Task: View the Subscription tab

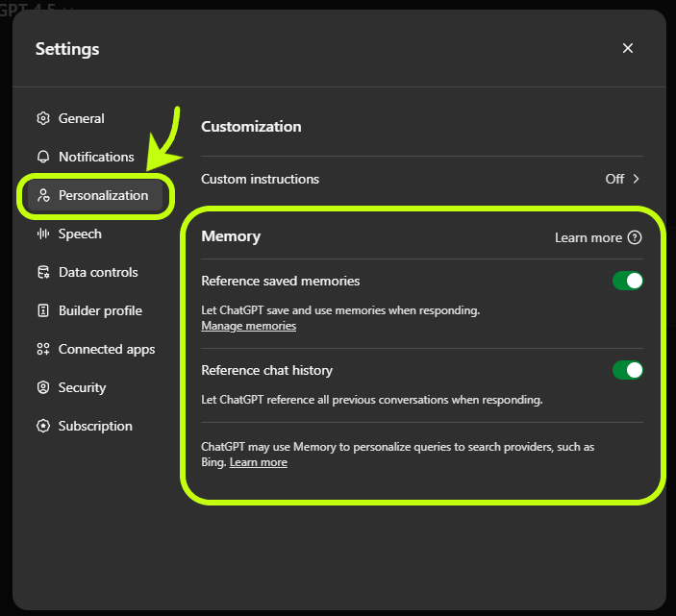Action: coord(95,426)
